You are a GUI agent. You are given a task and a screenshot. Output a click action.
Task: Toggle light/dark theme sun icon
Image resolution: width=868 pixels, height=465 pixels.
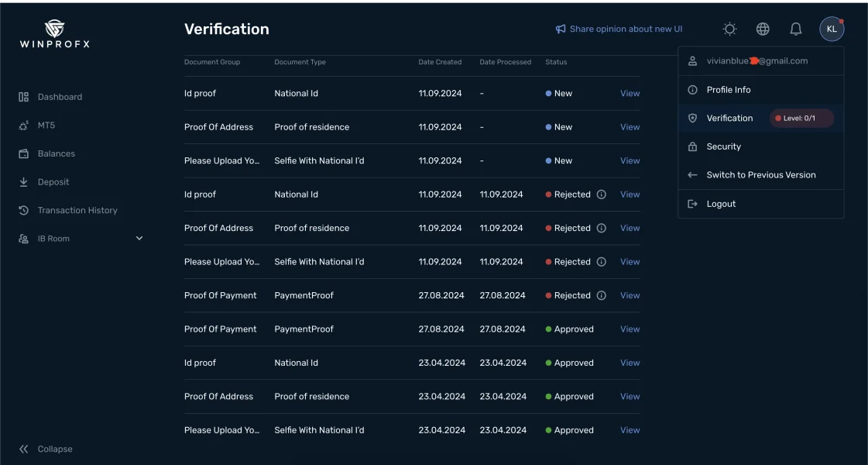pyautogui.click(x=729, y=29)
